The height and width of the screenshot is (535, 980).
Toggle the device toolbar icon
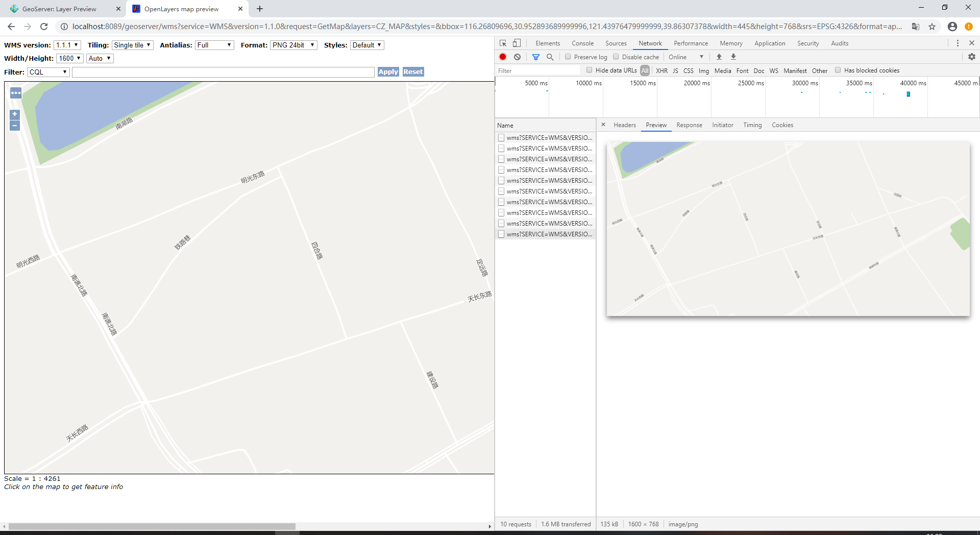[517, 43]
